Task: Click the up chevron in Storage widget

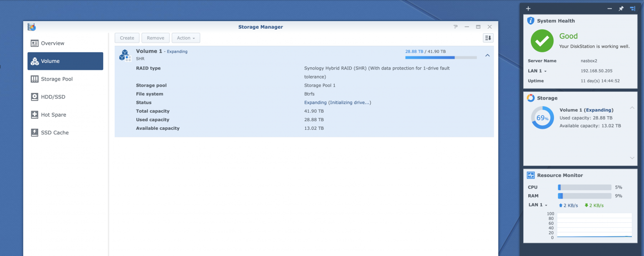Action: [x=632, y=108]
